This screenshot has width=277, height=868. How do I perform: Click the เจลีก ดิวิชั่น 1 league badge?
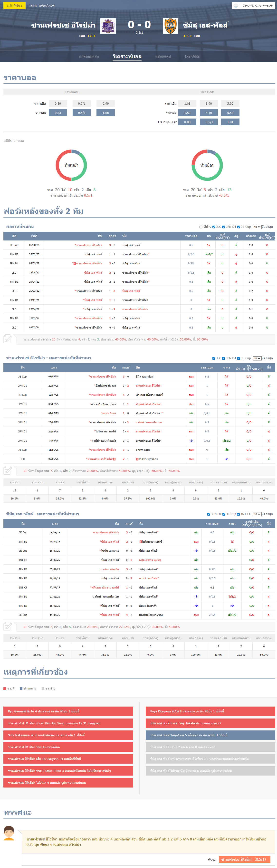pos(14,6)
